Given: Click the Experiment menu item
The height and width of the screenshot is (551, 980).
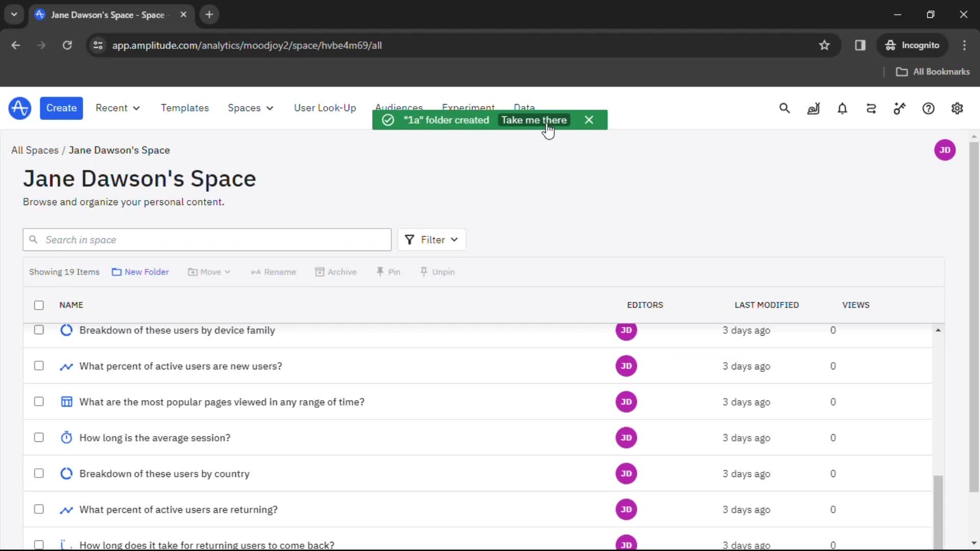Looking at the screenshot, I should point(469,108).
